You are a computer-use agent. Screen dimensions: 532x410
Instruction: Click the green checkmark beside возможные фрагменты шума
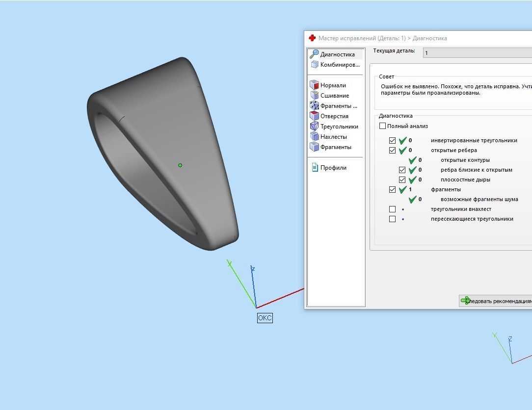coord(413,200)
